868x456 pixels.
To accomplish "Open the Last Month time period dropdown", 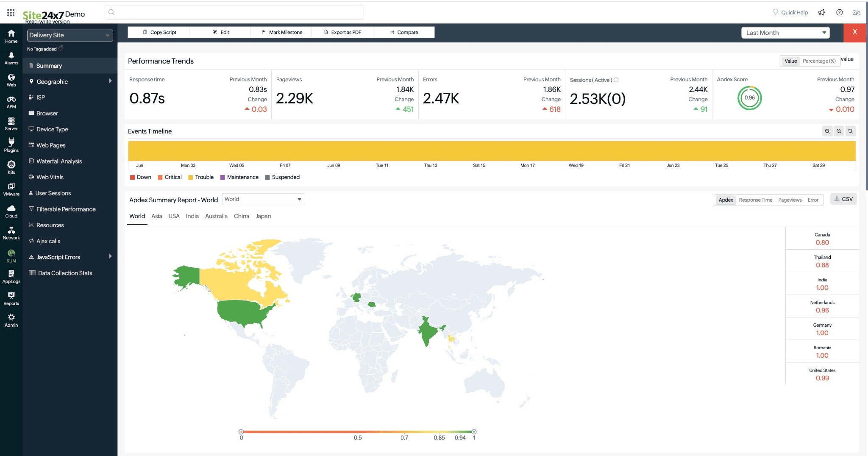I will click(785, 33).
